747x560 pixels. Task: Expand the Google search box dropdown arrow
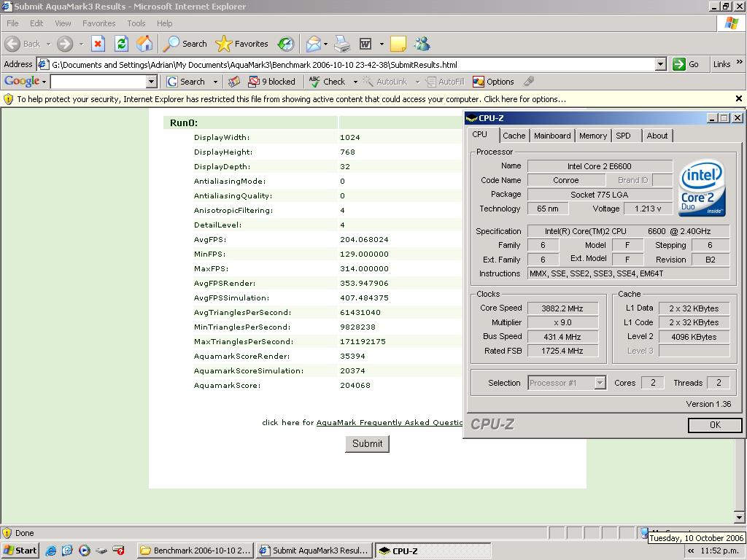tap(152, 82)
